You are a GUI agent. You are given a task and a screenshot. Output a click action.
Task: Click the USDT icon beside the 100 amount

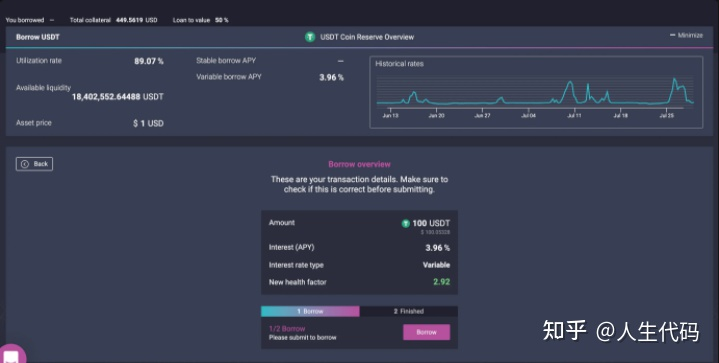pyautogui.click(x=405, y=224)
